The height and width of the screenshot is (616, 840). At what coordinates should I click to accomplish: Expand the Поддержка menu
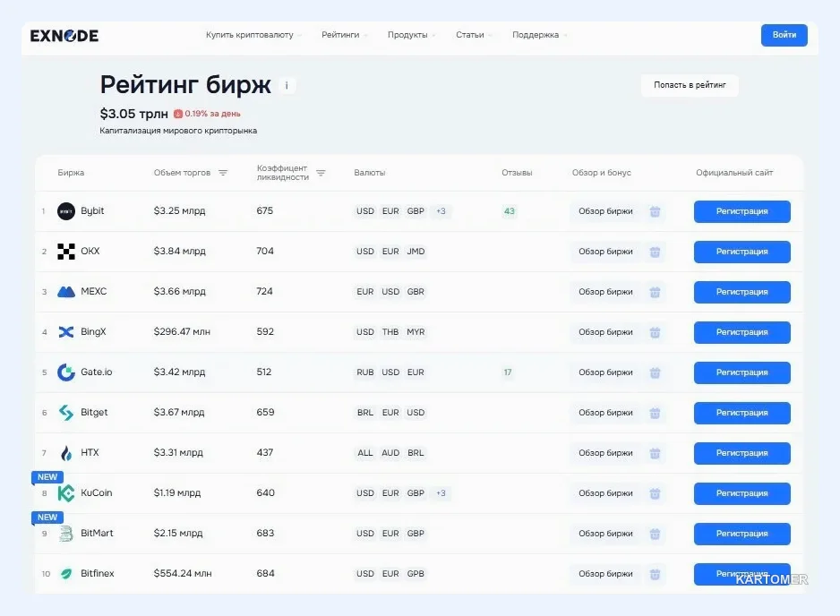539,35
